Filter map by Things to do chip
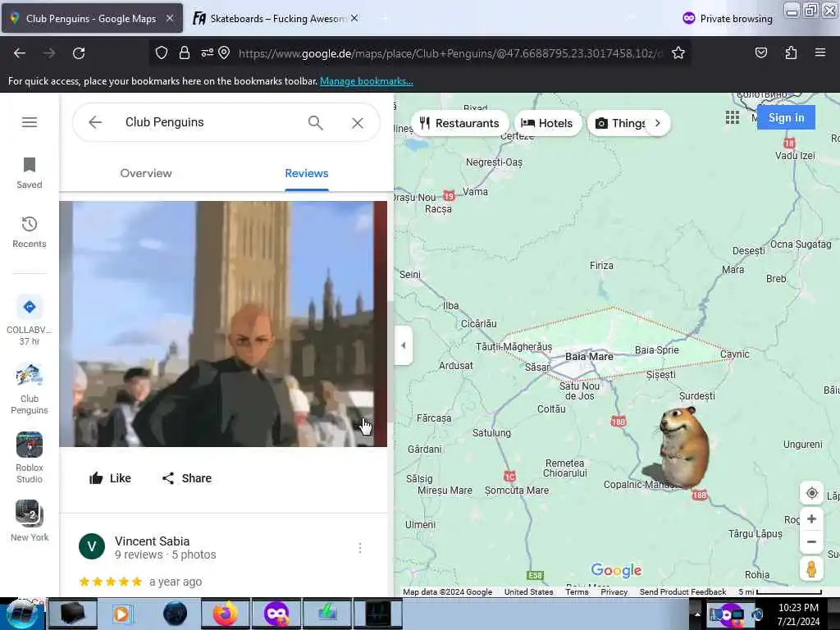840x630 pixels. [620, 123]
